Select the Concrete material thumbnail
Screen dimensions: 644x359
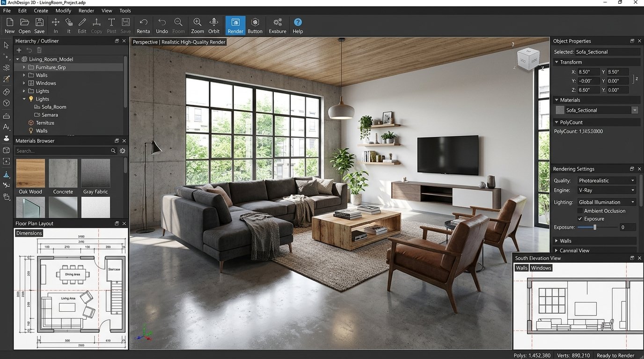tap(63, 173)
